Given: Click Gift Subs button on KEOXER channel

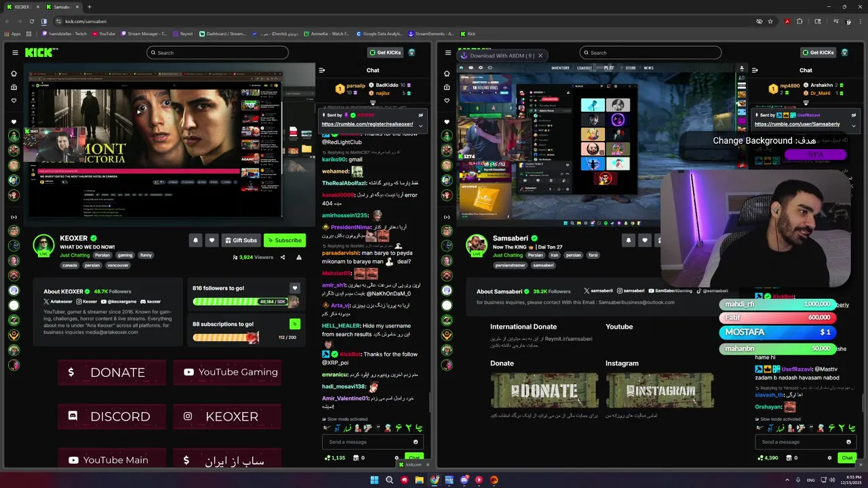Looking at the screenshot, I should pyautogui.click(x=241, y=240).
